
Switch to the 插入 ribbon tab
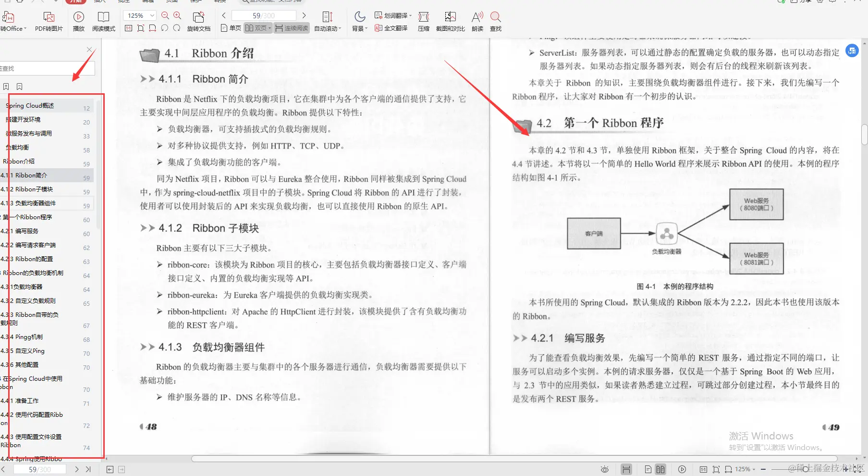[x=99, y=1]
